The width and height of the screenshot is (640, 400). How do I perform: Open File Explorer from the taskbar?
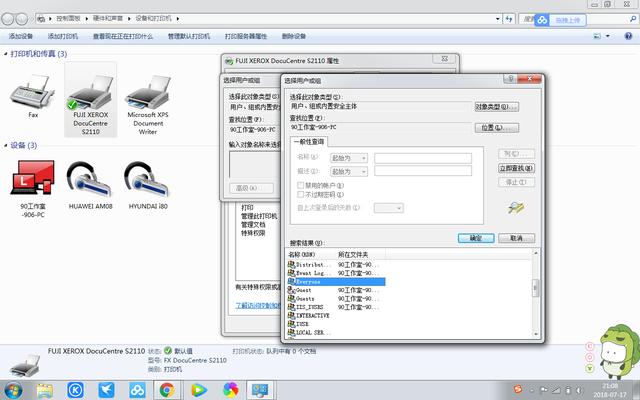[44, 390]
